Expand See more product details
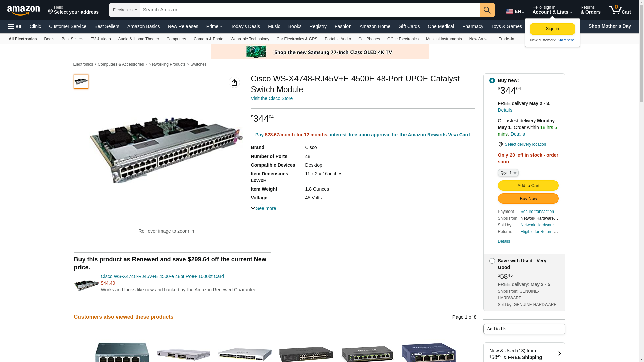This screenshot has height=362, width=644. (x=264, y=208)
